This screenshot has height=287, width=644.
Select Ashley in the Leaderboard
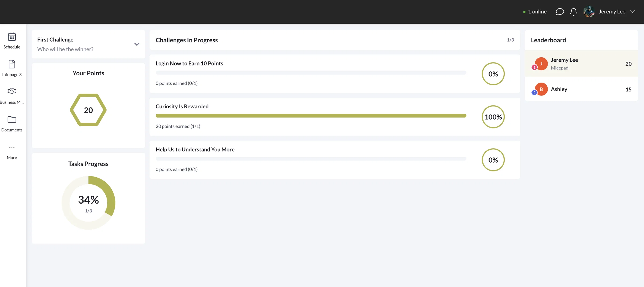point(581,89)
